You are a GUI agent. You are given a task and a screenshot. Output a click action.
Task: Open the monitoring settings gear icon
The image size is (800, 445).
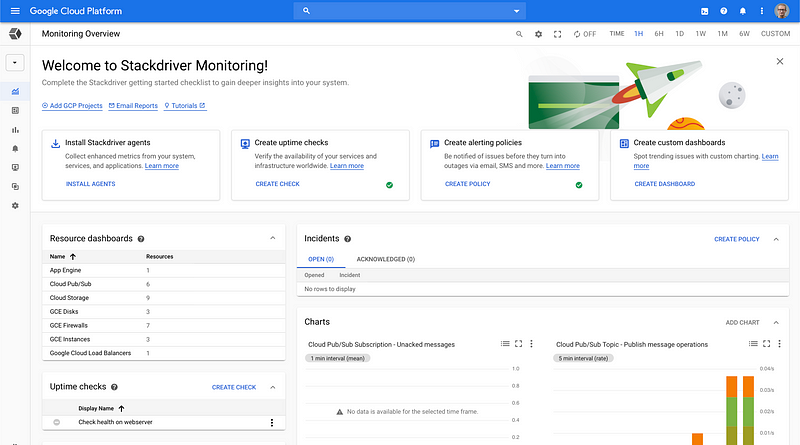(538, 34)
